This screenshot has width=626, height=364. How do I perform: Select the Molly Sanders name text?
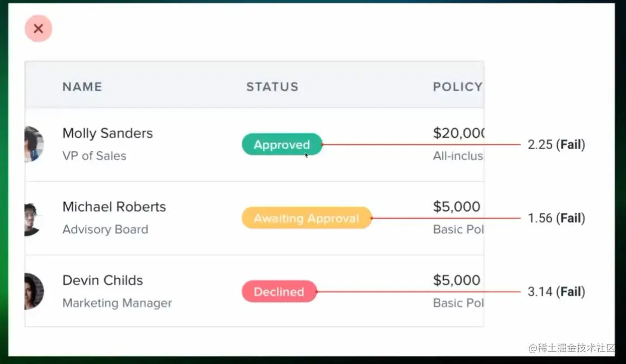108,133
